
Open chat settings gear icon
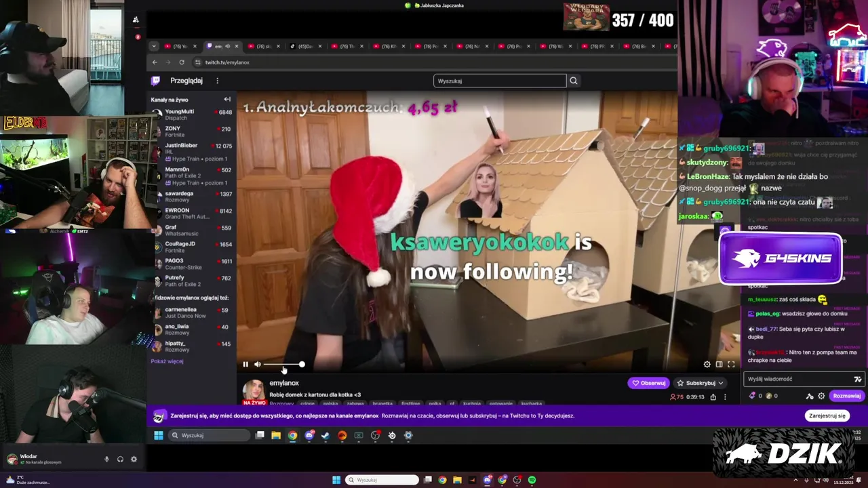(821, 396)
